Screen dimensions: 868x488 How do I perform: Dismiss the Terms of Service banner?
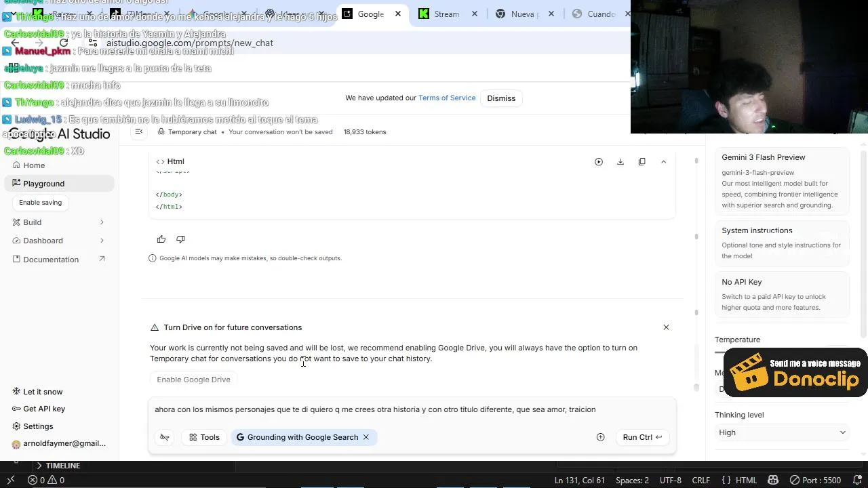501,98
